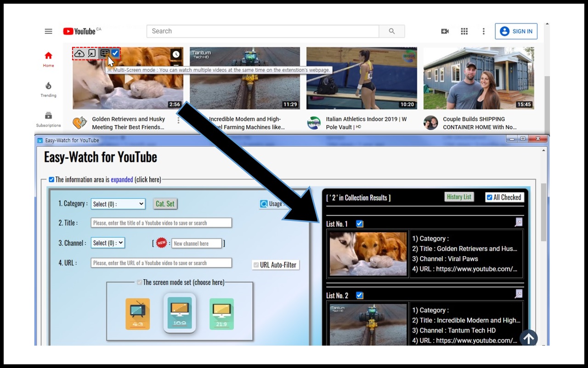Open the YouTube apps grid icon
Image resolution: width=588 pixels, height=368 pixels.
[464, 31]
